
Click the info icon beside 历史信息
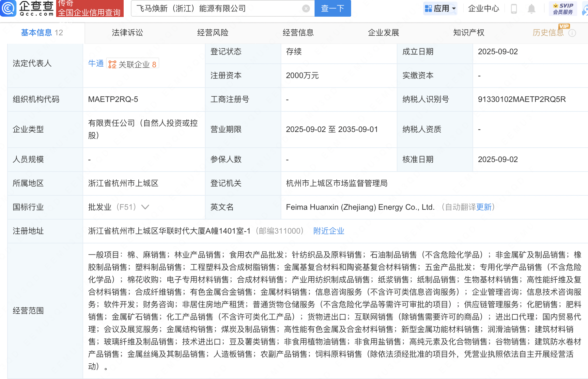pos(572,33)
